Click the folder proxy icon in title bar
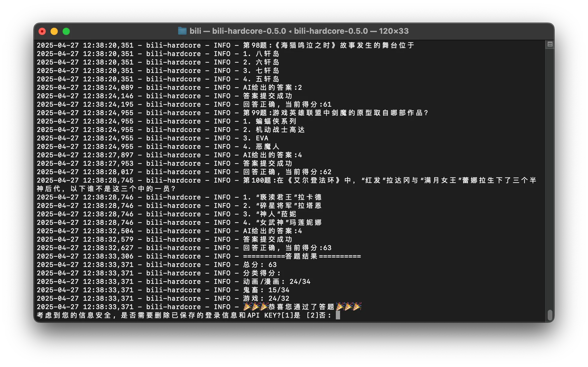The image size is (588, 367). [x=182, y=31]
